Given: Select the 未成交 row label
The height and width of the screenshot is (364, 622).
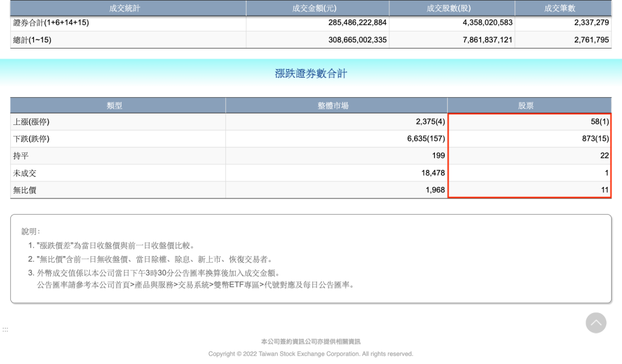Looking at the screenshot, I should [x=24, y=173].
